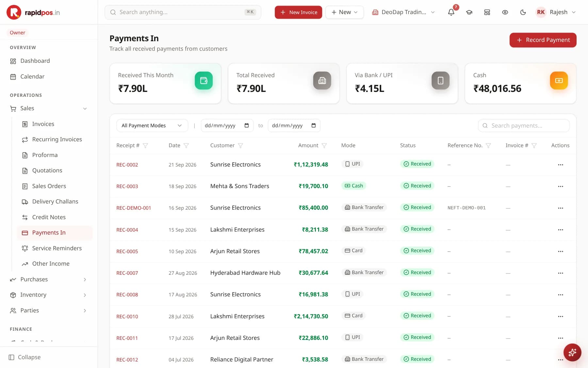Toggle the eye visibility icon in header

tap(505, 12)
